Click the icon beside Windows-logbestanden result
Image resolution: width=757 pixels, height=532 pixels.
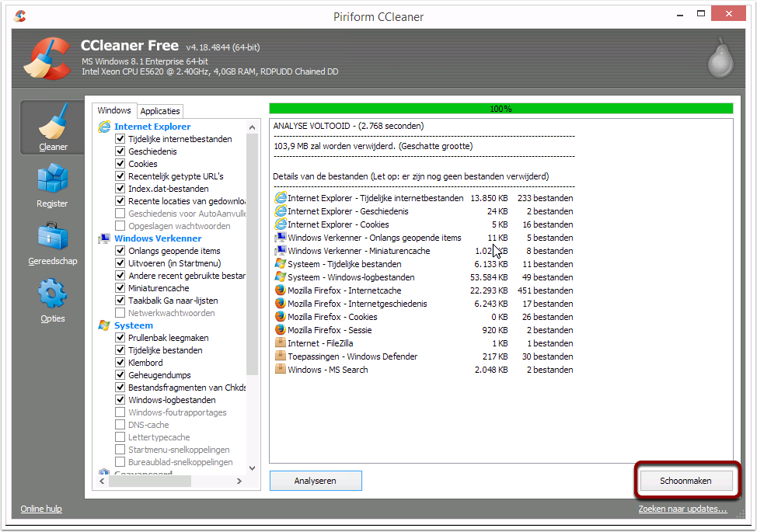pos(281,276)
